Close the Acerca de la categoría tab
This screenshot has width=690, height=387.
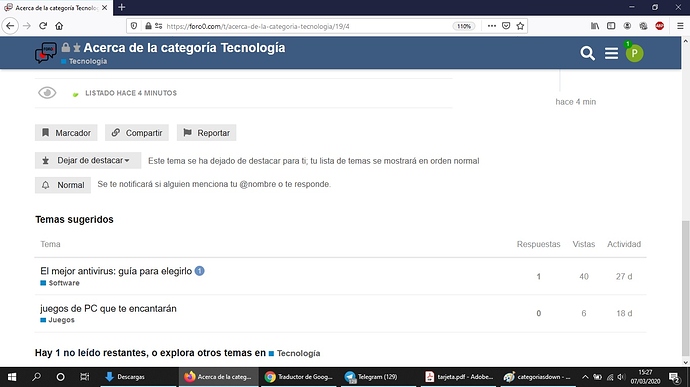(105, 7)
